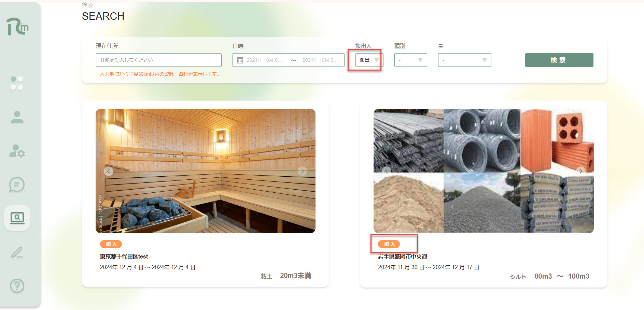Open the help question mark icon
The width and height of the screenshot is (644, 310).
[x=17, y=286]
